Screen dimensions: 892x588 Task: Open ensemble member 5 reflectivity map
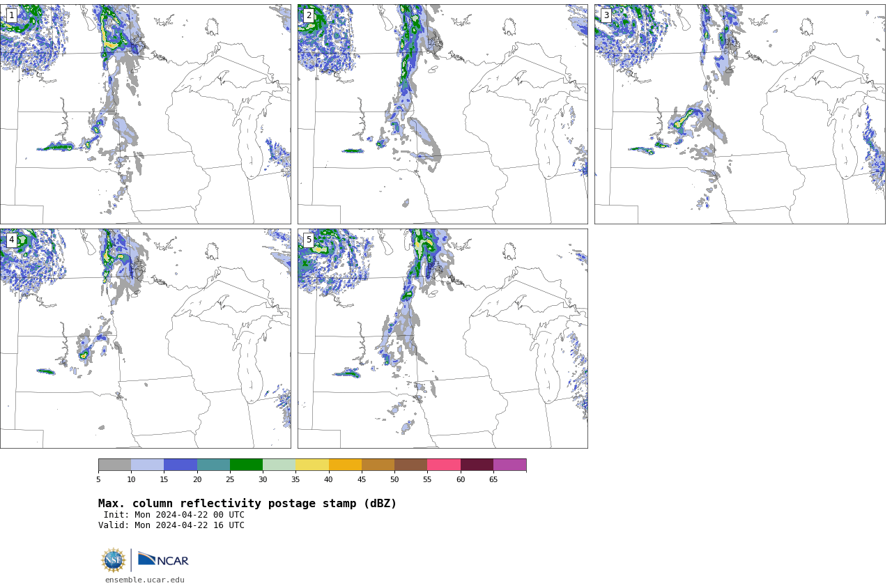click(443, 339)
